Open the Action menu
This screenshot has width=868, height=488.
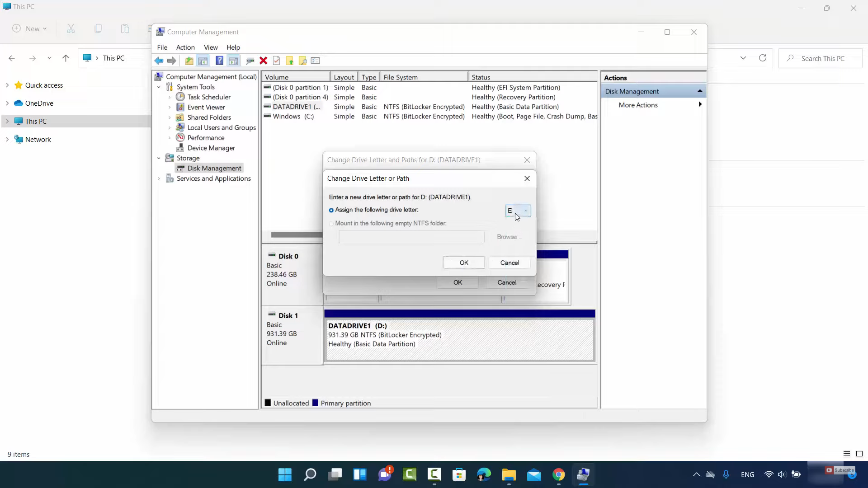click(185, 47)
